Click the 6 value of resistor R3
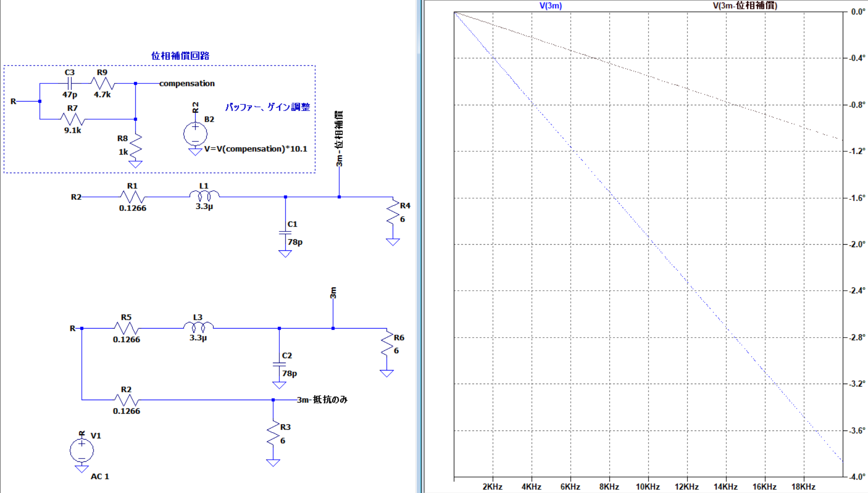868x493 pixels. 283,441
